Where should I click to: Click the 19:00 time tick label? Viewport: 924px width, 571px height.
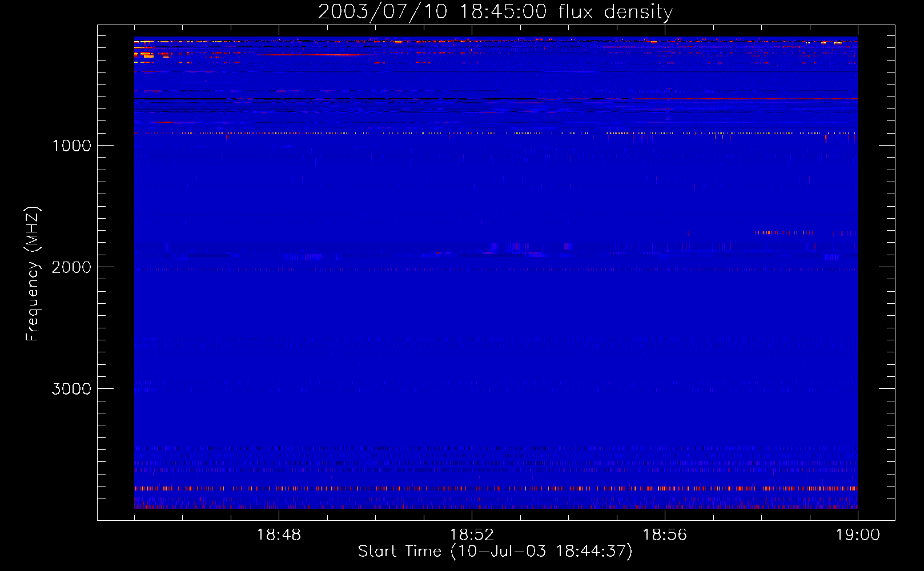[858, 535]
